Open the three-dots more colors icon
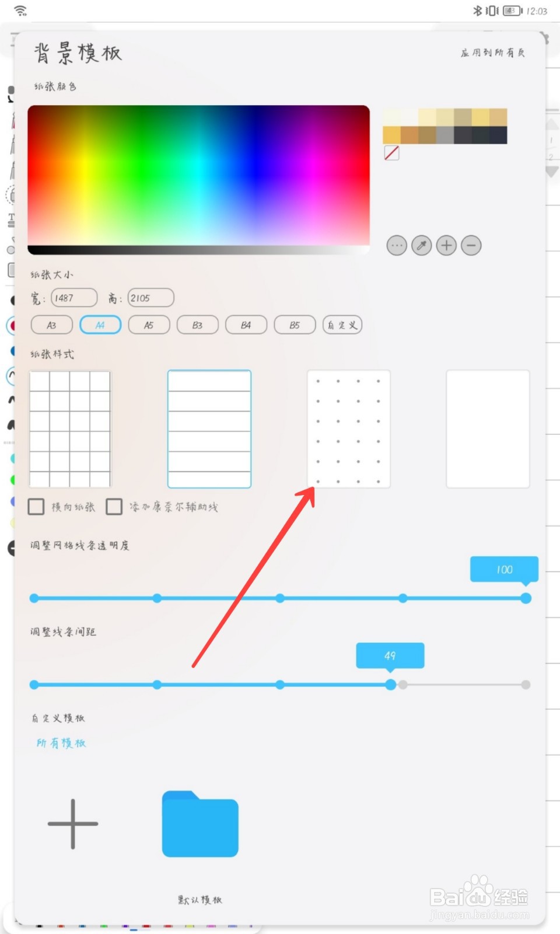This screenshot has width=560, height=934. 397,246
